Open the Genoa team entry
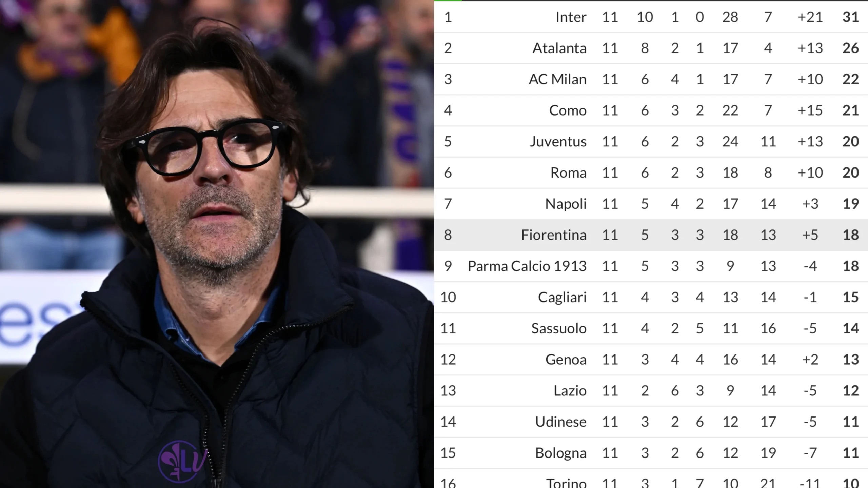868x488 pixels. coord(566,360)
